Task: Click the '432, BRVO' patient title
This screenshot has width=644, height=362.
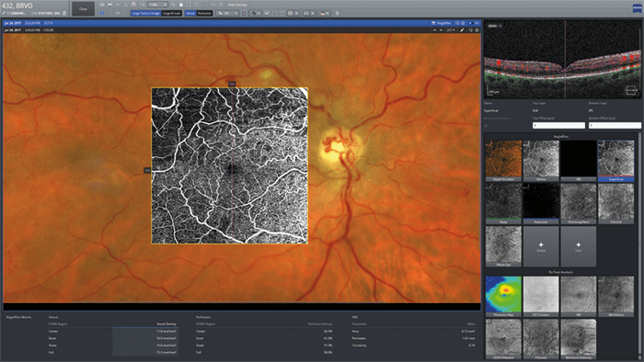Action: (x=17, y=6)
